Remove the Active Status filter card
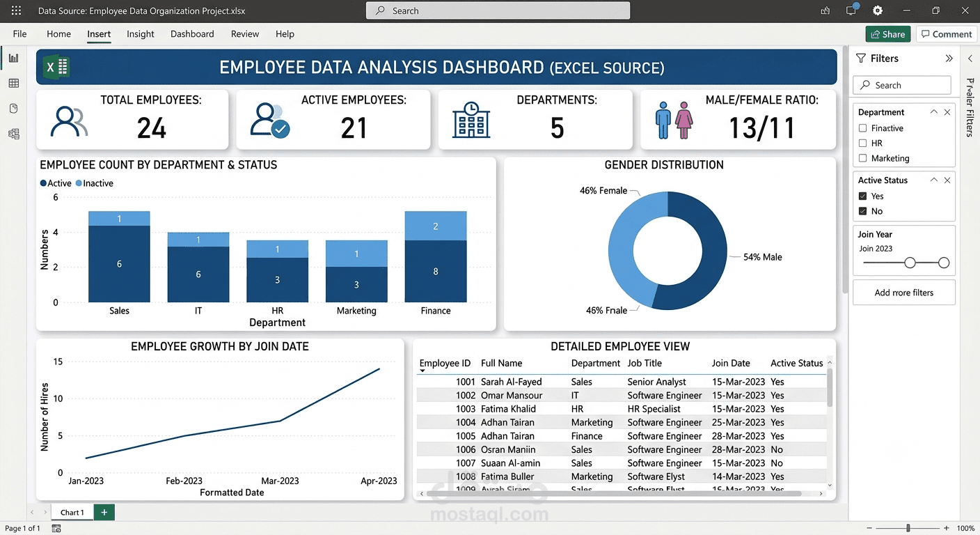This screenshot has height=535, width=980. [947, 180]
